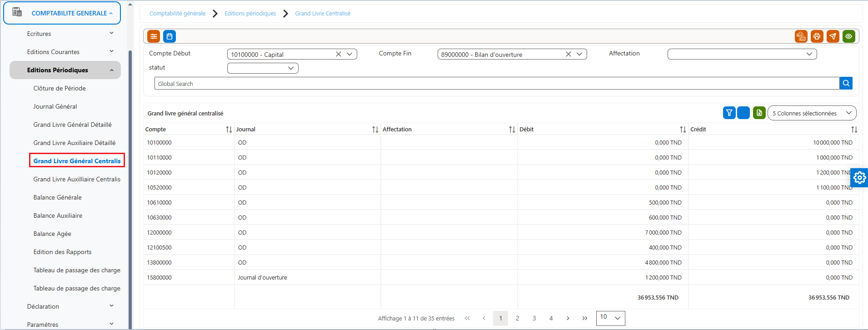Click the orange single printer icon
Viewport: 868px width, 330px height.
click(x=817, y=36)
